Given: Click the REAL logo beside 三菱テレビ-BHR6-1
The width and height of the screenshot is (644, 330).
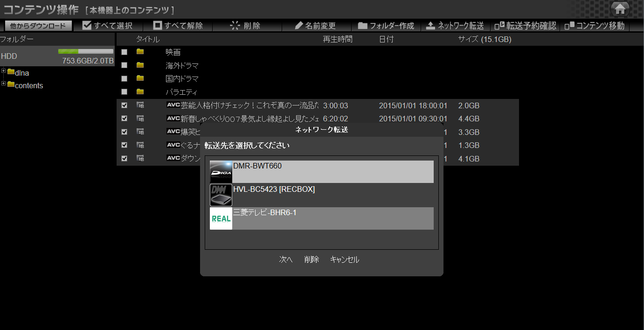Looking at the screenshot, I should point(221,218).
